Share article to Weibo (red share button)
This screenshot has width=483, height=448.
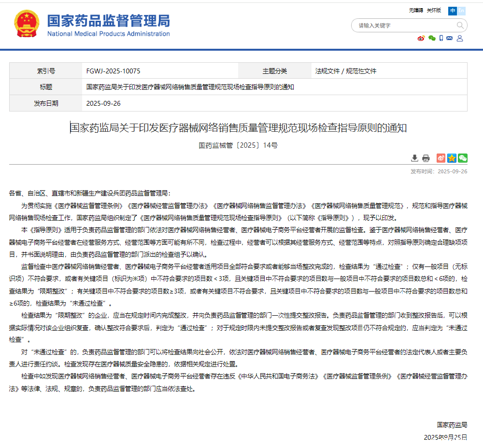441,158
